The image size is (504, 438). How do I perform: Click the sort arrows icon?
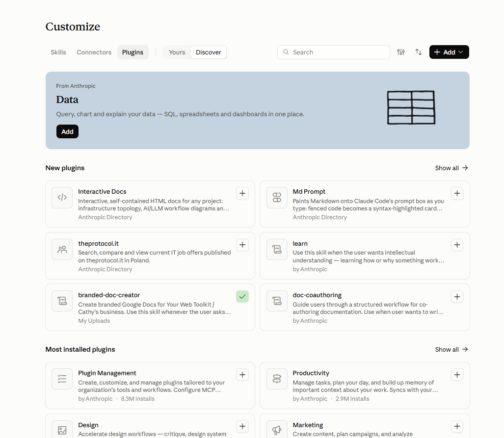click(x=418, y=52)
